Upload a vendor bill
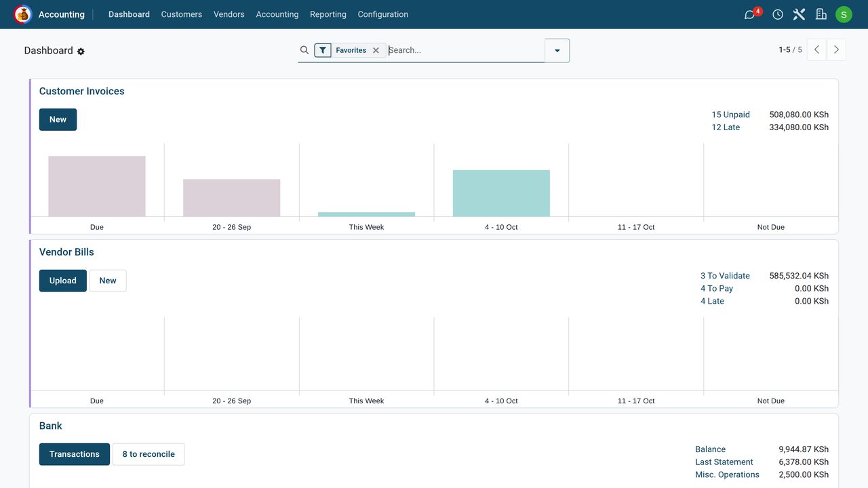This screenshot has height=488, width=868. [63, 281]
